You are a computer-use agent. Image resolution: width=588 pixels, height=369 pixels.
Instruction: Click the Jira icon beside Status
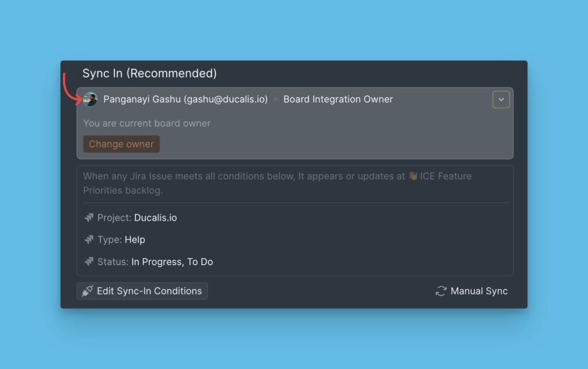click(x=89, y=262)
